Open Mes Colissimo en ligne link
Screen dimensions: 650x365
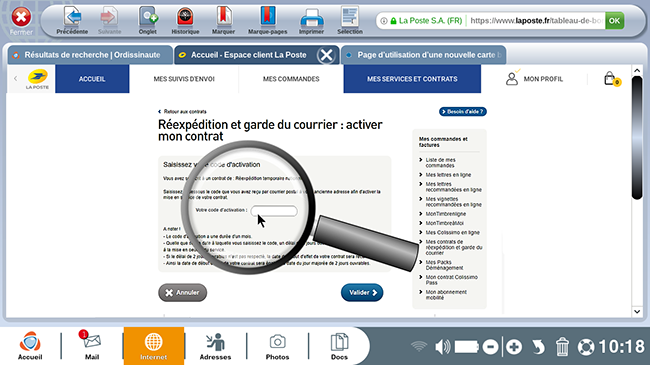[452, 233]
